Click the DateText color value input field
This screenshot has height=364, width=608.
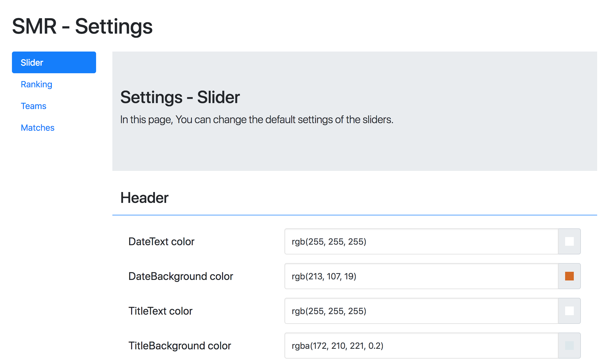pos(421,241)
